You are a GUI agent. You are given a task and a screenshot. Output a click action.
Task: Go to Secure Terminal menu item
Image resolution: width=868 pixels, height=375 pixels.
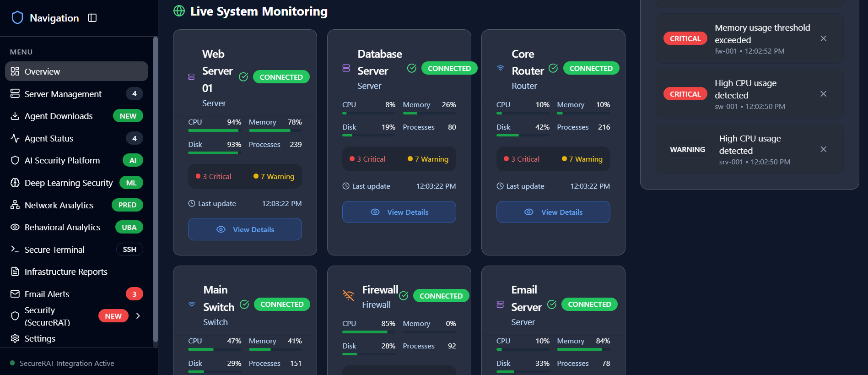(x=54, y=250)
